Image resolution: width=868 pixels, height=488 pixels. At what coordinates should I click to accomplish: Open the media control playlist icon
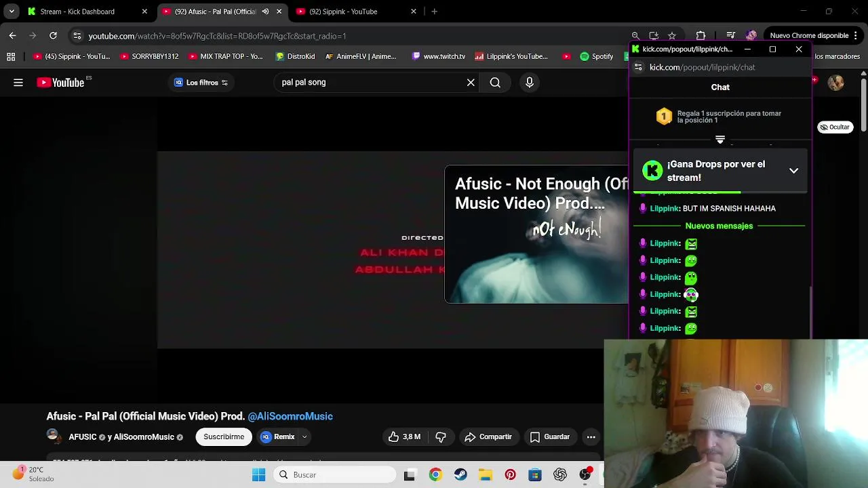730,35
